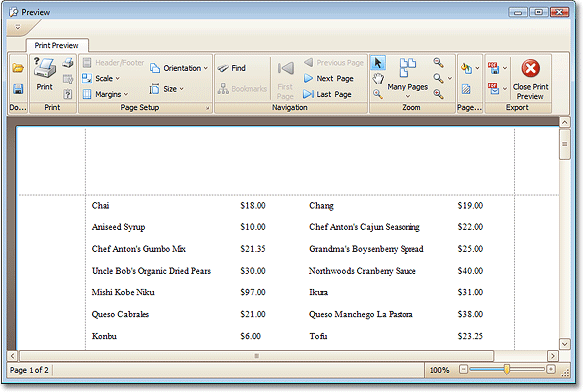Select the Hand pan tool
Viewport: 583px width, 392px height.
point(378,78)
